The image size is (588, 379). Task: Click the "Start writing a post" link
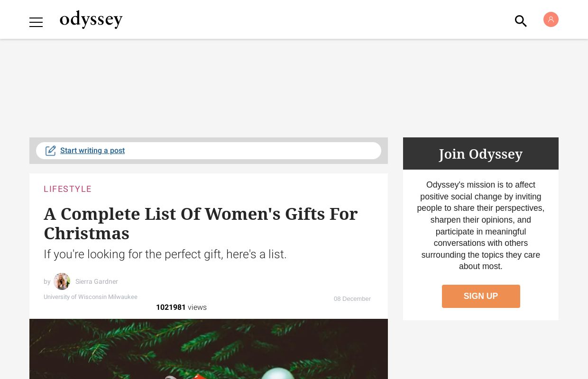point(92,151)
